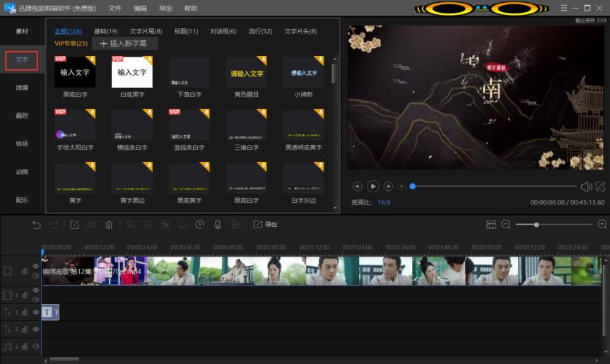Image resolution: width=610 pixels, height=364 pixels.
Task: Open the edit clip pencil icon
Action: pyautogui.click(x=74, y=225)
